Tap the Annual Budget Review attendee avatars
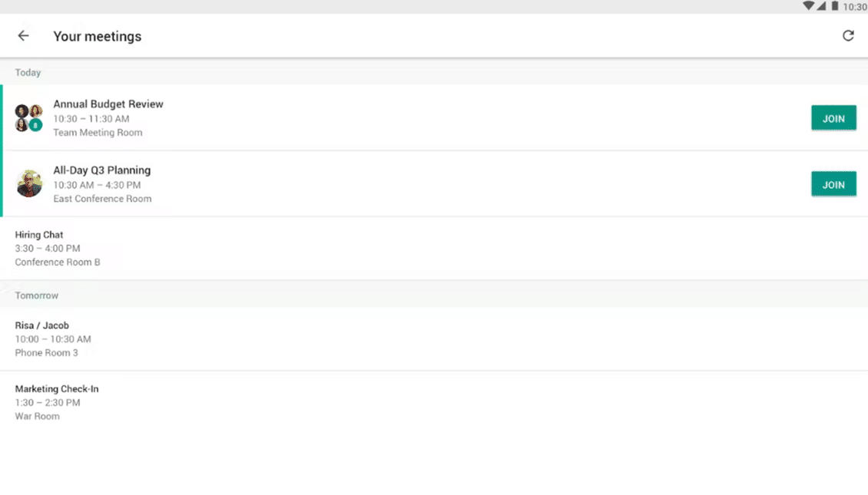 [29, 118]
